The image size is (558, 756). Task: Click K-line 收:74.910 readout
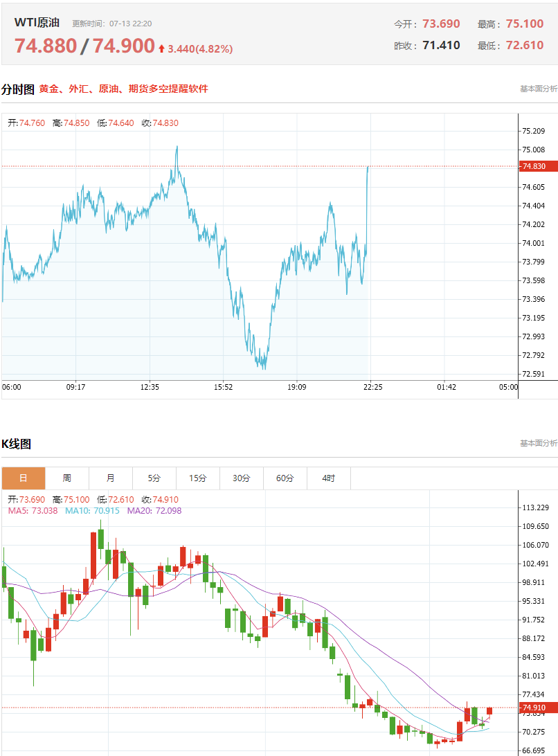160,500
